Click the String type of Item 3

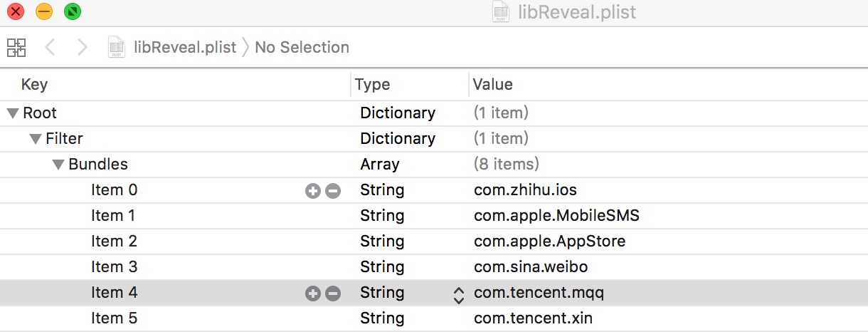(x=382, y=267)
